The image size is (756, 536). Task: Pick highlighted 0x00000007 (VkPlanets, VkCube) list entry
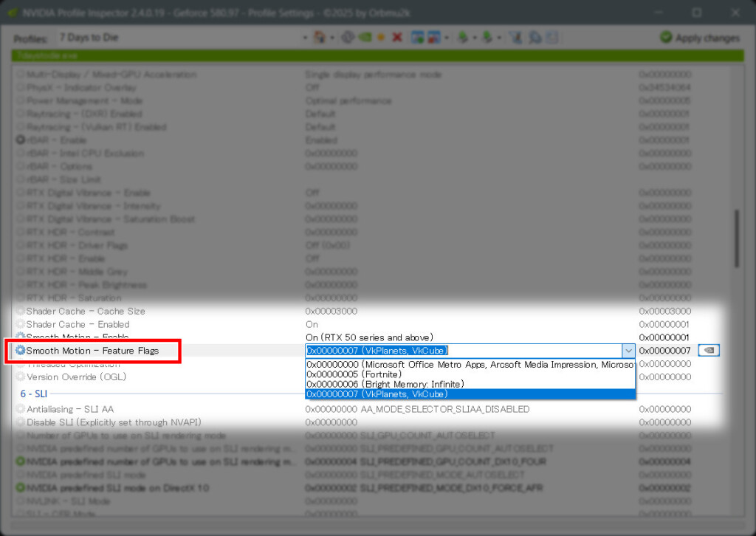click(x=470, y=394)
